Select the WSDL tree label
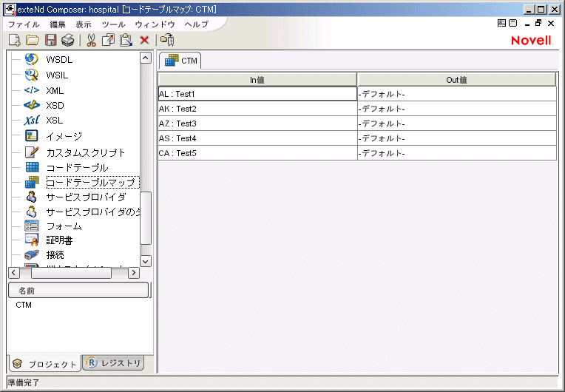 point(59,59)
